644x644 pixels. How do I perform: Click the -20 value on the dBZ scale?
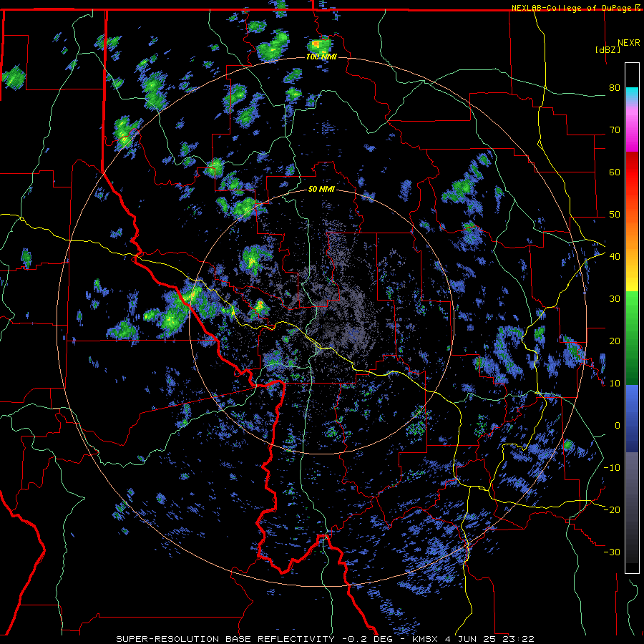[x=612, y=509]
